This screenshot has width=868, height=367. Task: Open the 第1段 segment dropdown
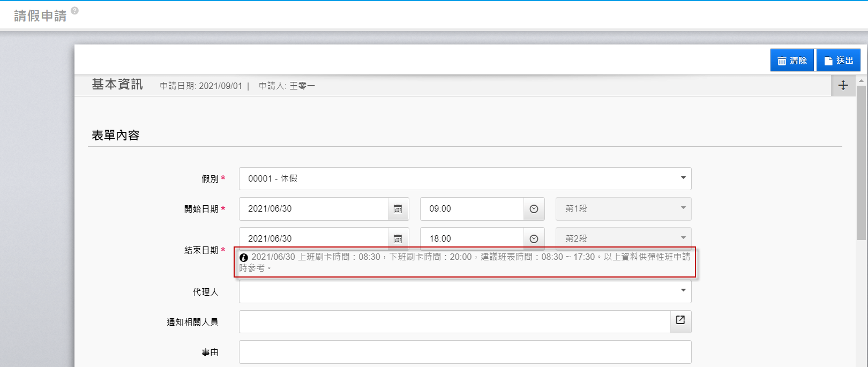(x=623, y=209)
